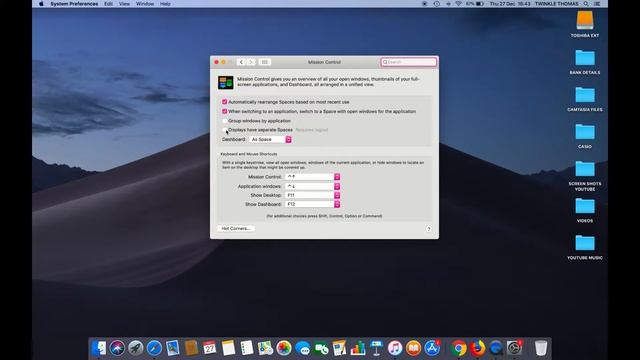Open the Trash in the Dock

click(x=541, y=348)
